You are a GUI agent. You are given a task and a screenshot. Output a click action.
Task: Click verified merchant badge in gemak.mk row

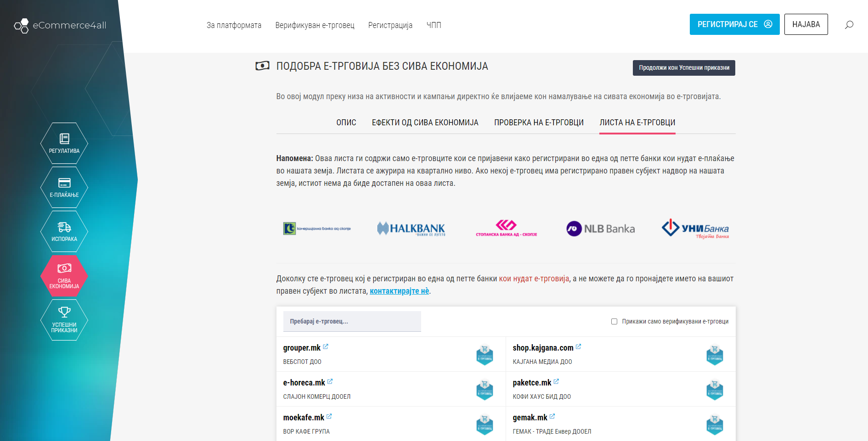(x=715, y=424)
